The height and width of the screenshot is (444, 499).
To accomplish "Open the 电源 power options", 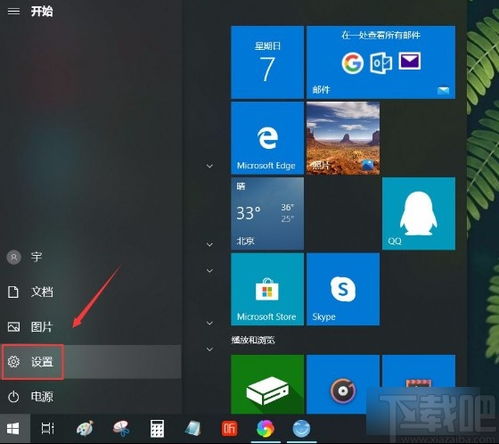I will [91, 397].
